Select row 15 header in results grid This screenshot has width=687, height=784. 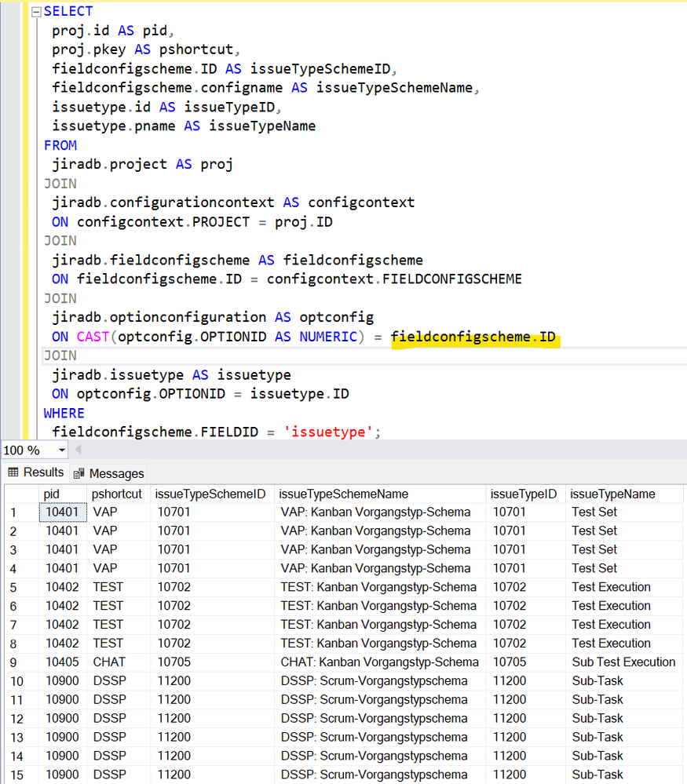[21, 775]
